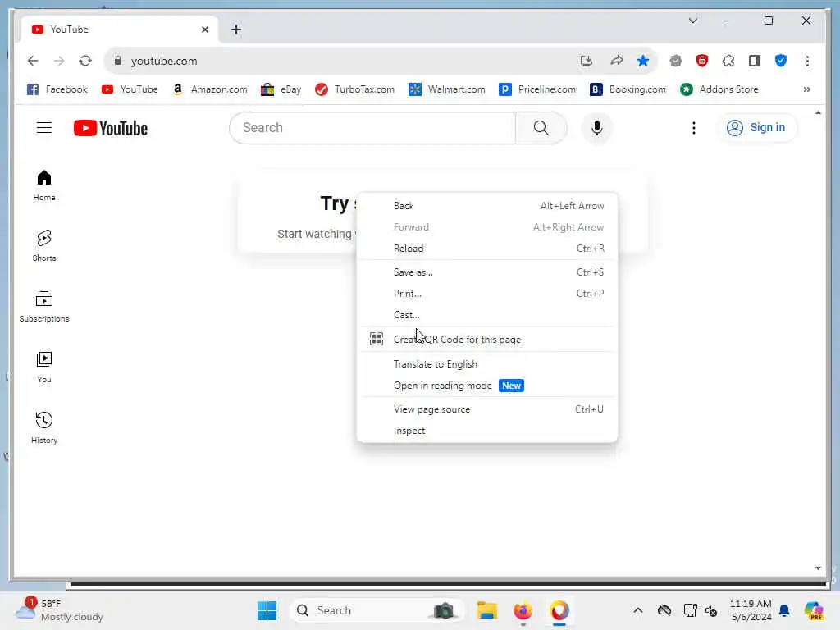The height and width of the screenshot is (630, 840).
Task: Click the blue bookmark star icon
Action: 643,61
